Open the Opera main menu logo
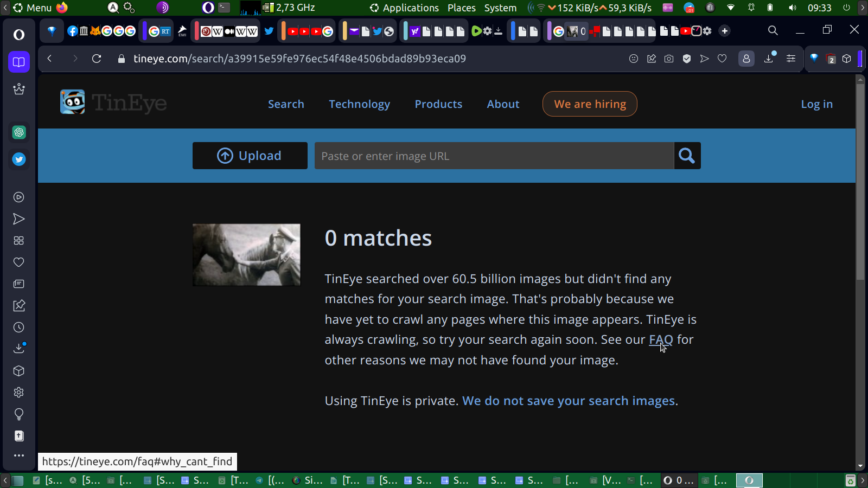This screenshot has width=868, height=488. [19, 35]
